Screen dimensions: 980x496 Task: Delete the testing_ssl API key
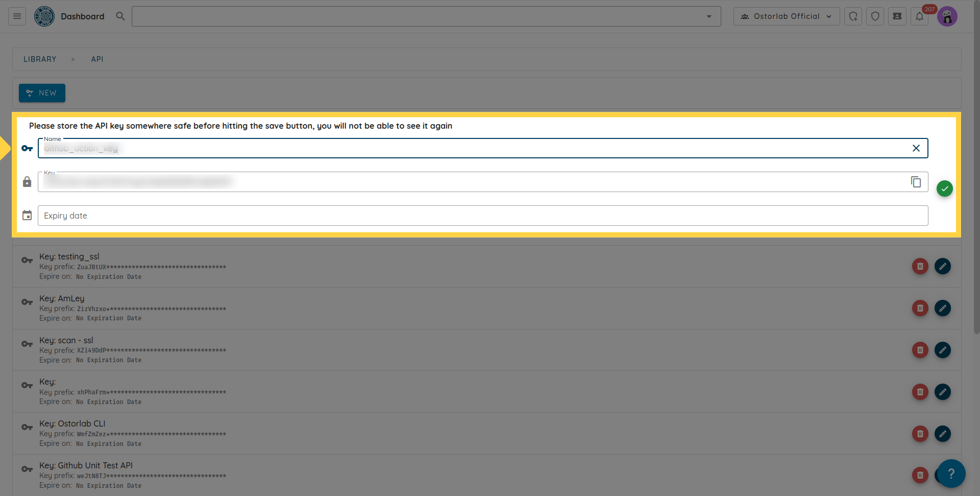920,266
